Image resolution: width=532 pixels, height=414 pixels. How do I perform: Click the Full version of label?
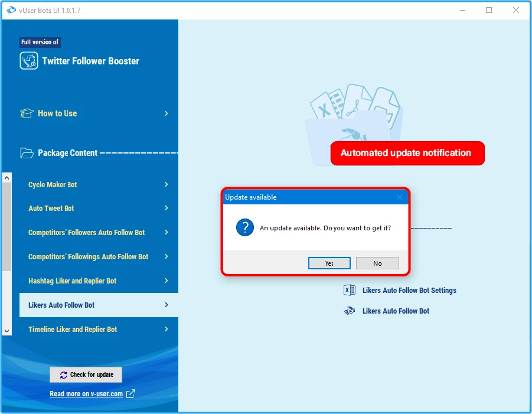pos(40,42)
